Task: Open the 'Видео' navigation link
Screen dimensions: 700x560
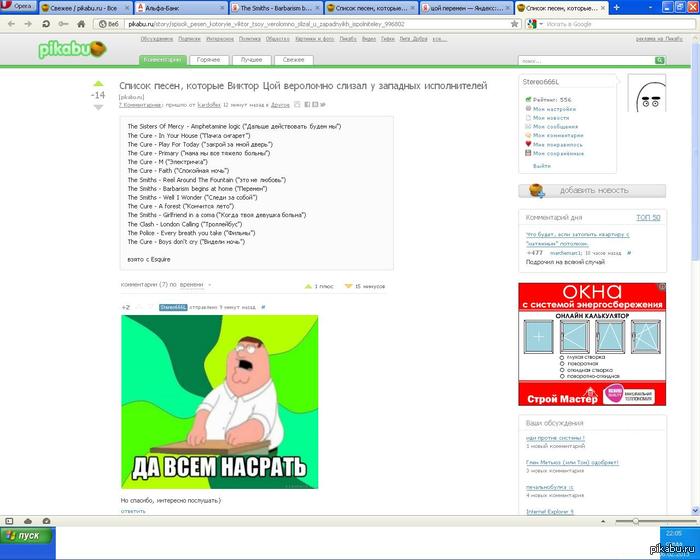Action: point(368,39)
